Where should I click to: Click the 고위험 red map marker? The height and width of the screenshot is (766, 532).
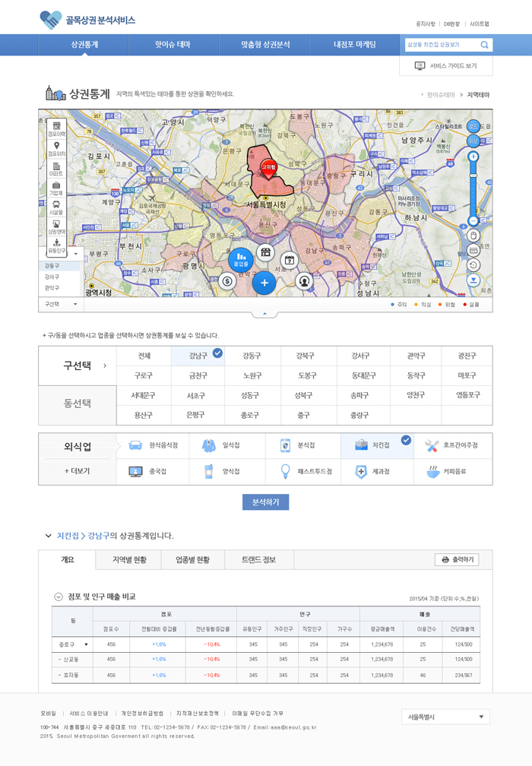tap(268, 168)
